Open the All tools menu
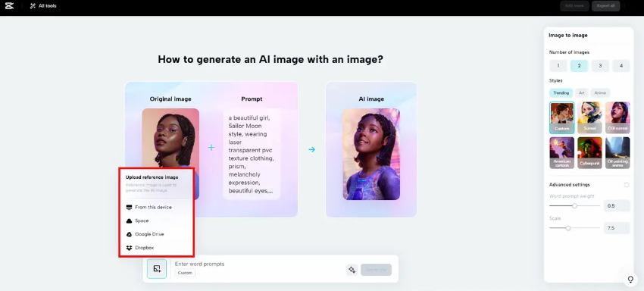Viewport: 644px width, 291px height. (43, 6)
